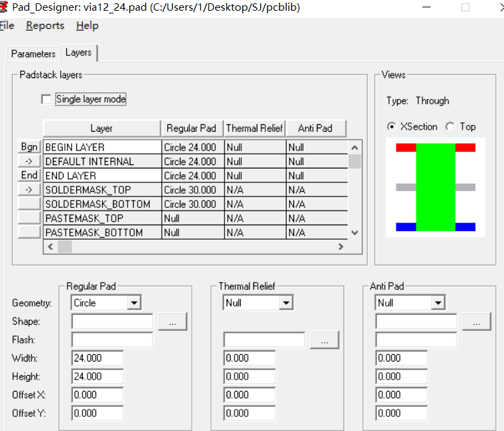
Task: Click arrow button beside DEFAULT INTERNAL row
Action: (29, 161)
